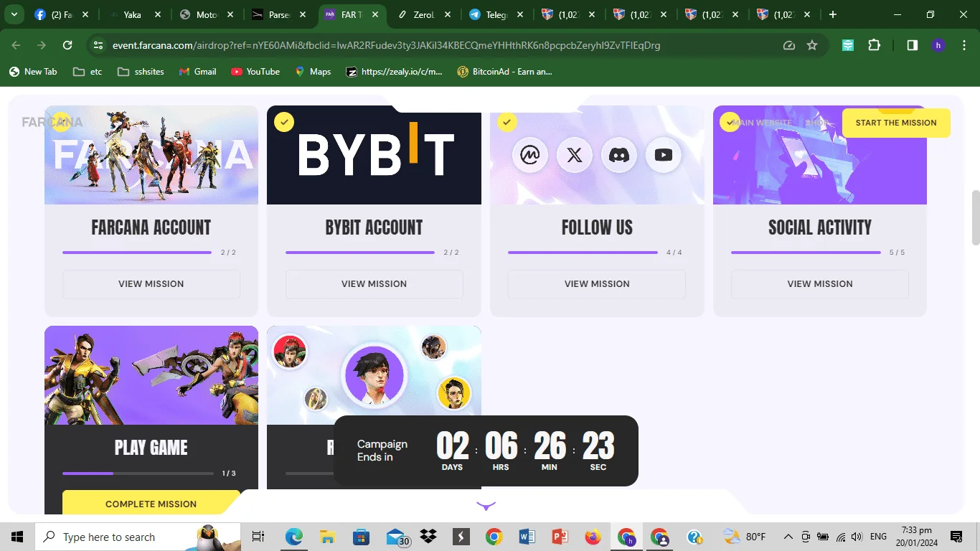The height and width of the screenshot is (551, 980).
Task: Click the Play Game card image
Action: (x=151, y=375)
